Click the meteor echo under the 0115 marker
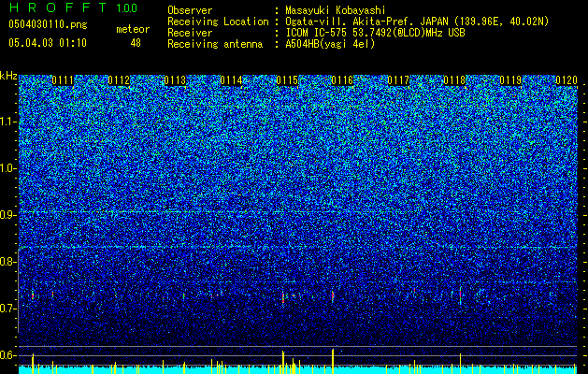Viewport: 588px width, 374px height. click(x=283, y=296)
